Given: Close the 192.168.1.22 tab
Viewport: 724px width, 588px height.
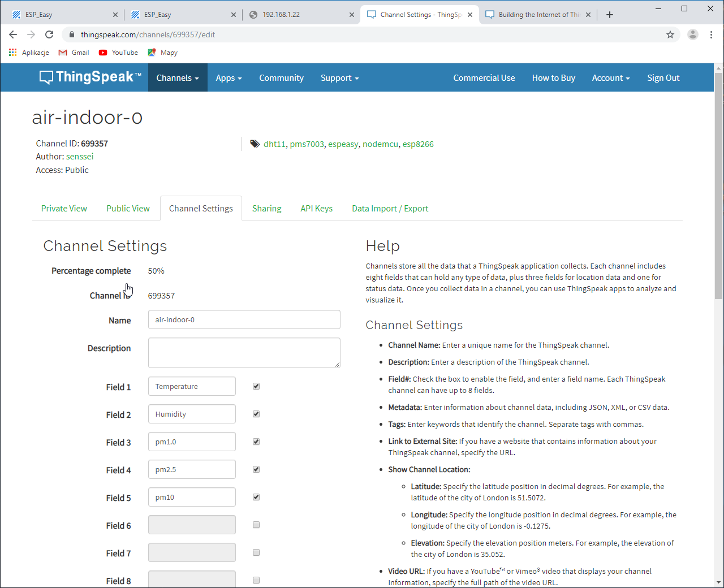Looking at the screenshot, I should click(x=351, y=15).
